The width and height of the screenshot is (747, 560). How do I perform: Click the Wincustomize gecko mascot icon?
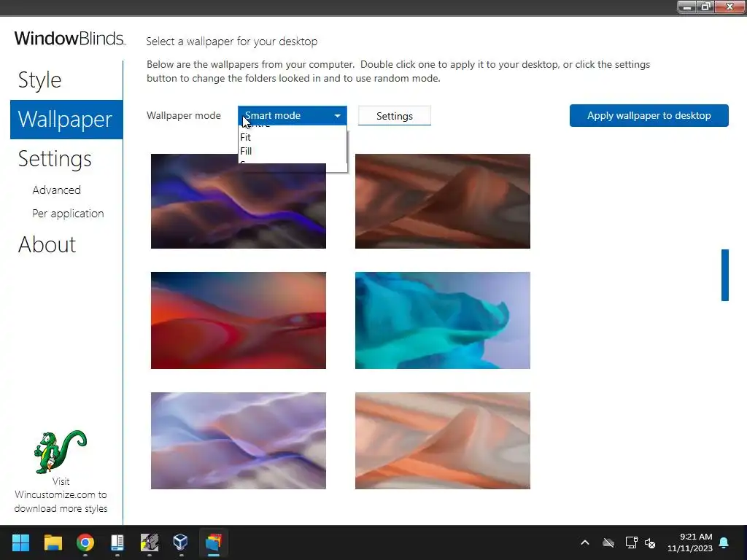61,451
